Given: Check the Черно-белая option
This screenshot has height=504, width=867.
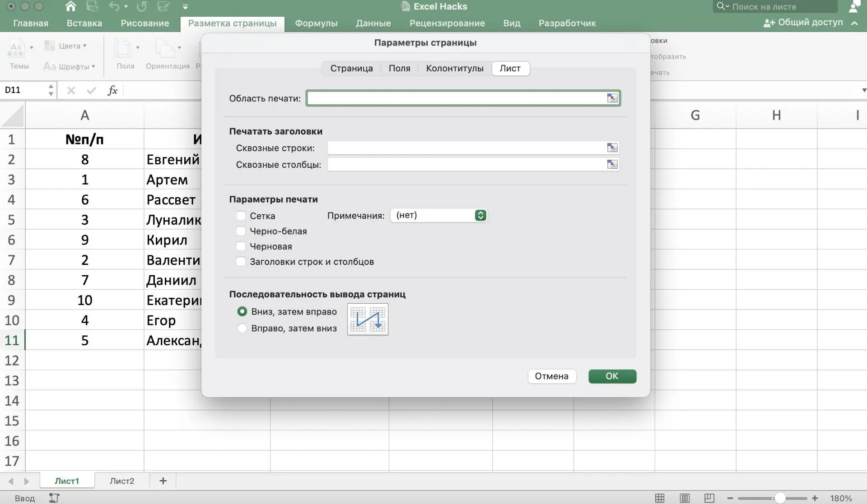Looking at the screenshot, I should point(241,231).
